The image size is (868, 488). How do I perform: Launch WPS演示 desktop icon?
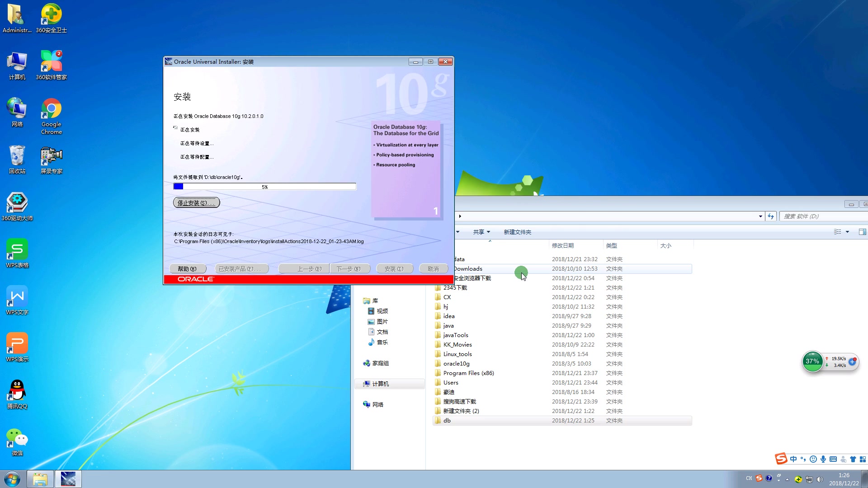tap(17, 347)
